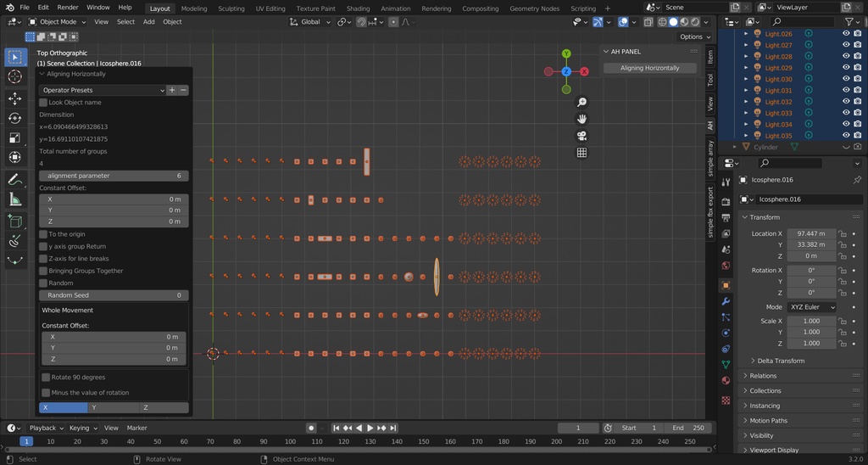Enable Rotate 90 degrees checkbox
868x465 pixels.
click(x=46, y=378)
